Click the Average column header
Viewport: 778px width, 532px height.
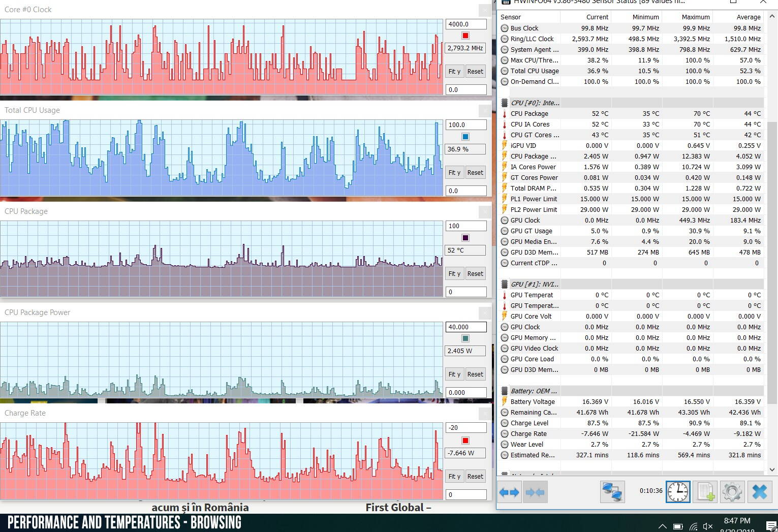pyautogui.click(x=748, y=17)
